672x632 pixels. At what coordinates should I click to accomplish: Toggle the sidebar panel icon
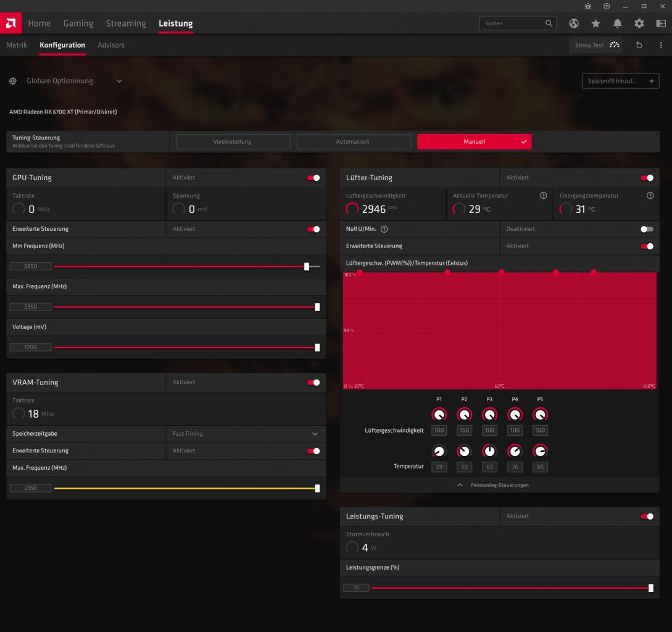[662, 23]
